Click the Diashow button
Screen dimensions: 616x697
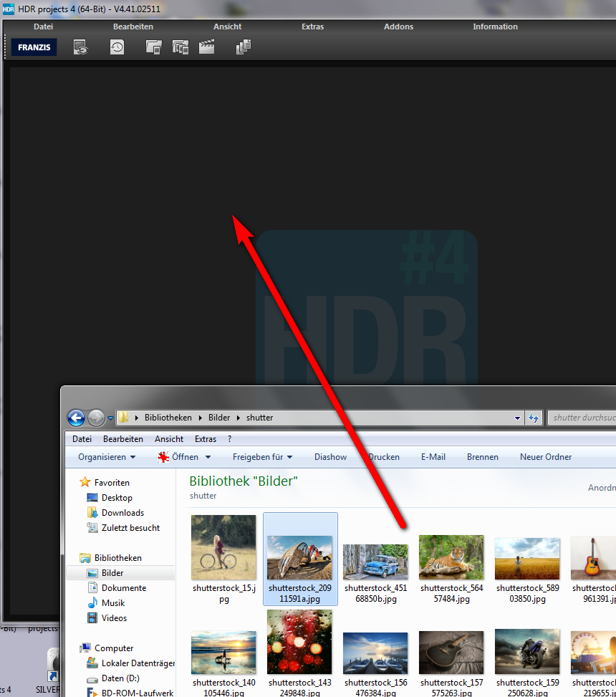pos(330,457)
